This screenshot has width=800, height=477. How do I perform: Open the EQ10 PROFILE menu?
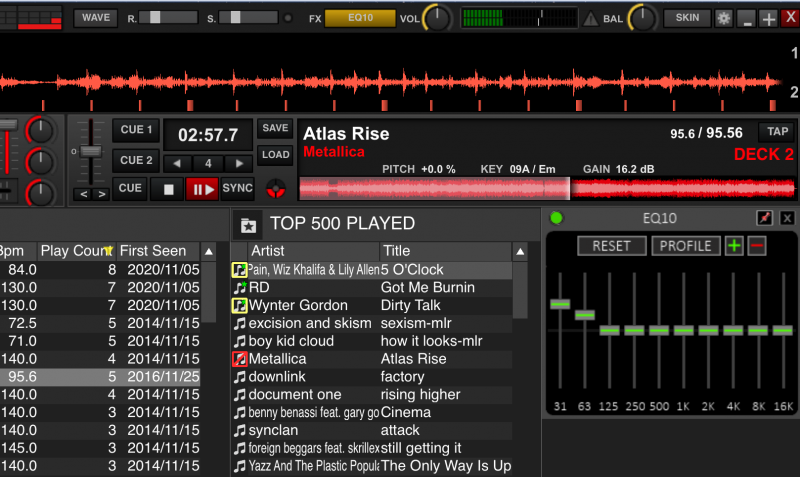[x=685, y=246]
